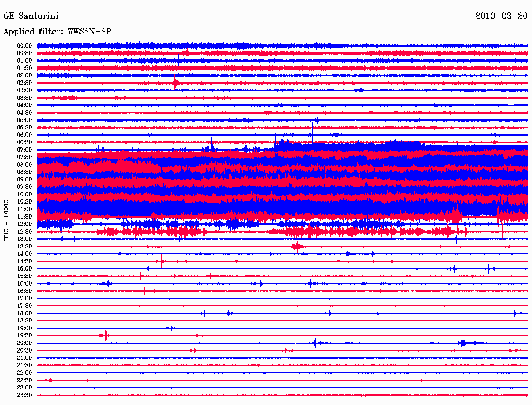The height and width of the screenshot is (405, 532).
Task: Click the 'GE Santorini' station title
Action: pos(31,16)
